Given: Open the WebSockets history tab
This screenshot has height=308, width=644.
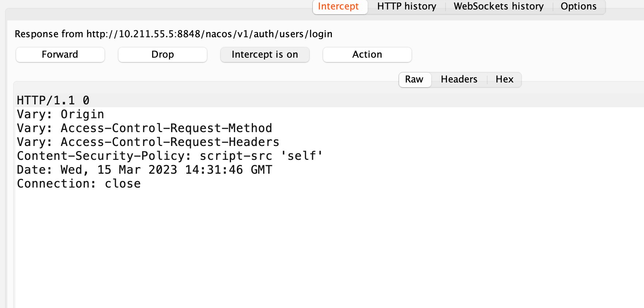Looking at the screenshot, I should click(499, 7).
